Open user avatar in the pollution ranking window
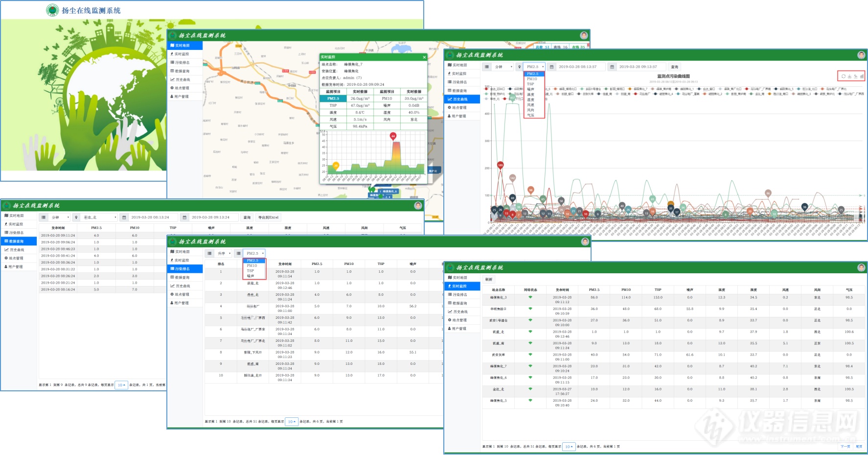This screenshot has width=868, height=455. pyautogui.click(x=585, y=241)
